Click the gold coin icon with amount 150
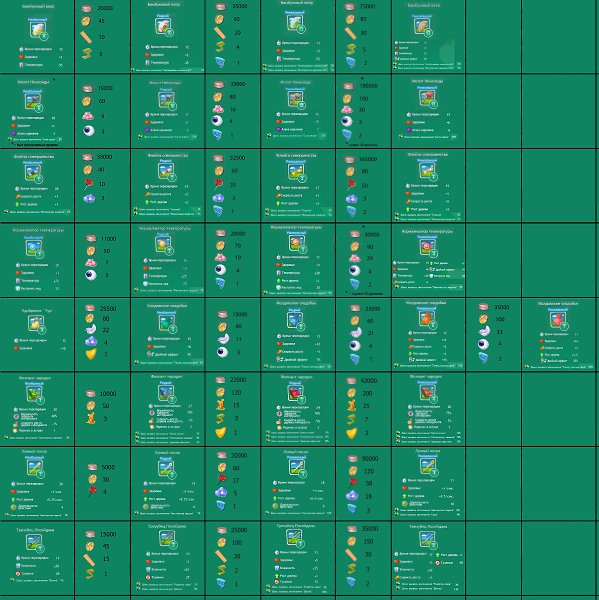This screenshot has width=599, height=600. pyautogui.click(x=351, y=541)
